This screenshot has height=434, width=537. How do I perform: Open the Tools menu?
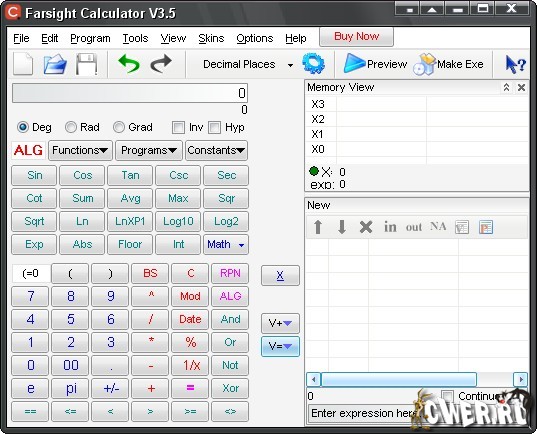click(x=135, y=38)
